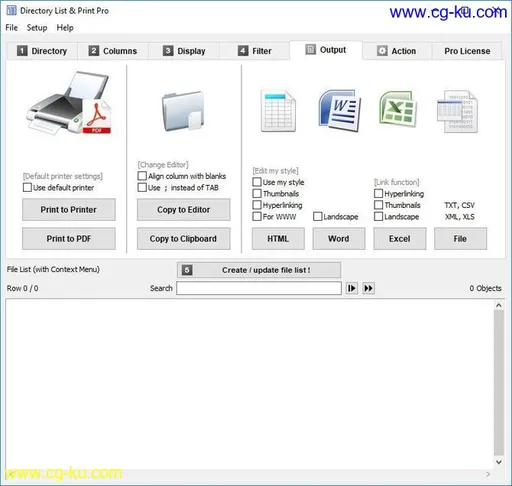Click the HTML export button

[278, 239]
